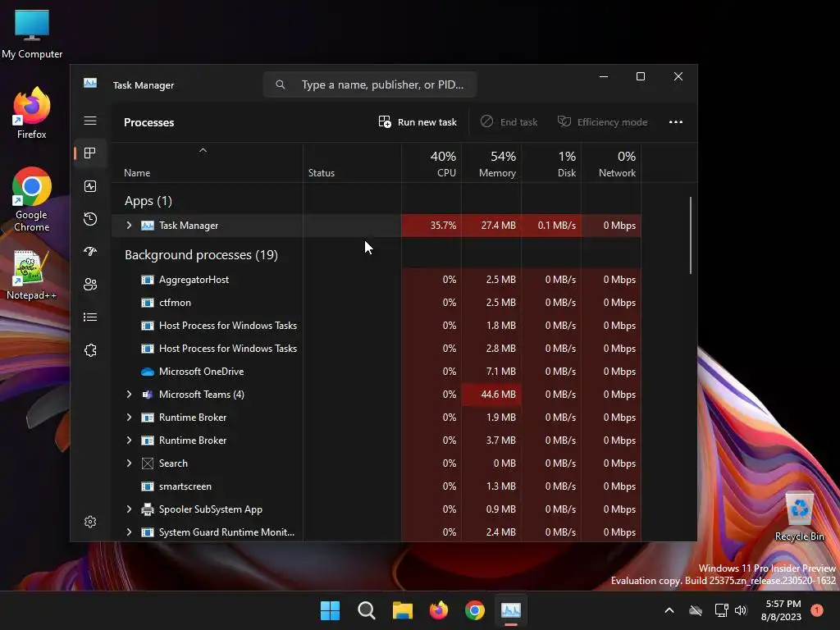Screen dimensions: 840x630
Task: Expand the second Runtime Broker row
Action: (129, 441)
